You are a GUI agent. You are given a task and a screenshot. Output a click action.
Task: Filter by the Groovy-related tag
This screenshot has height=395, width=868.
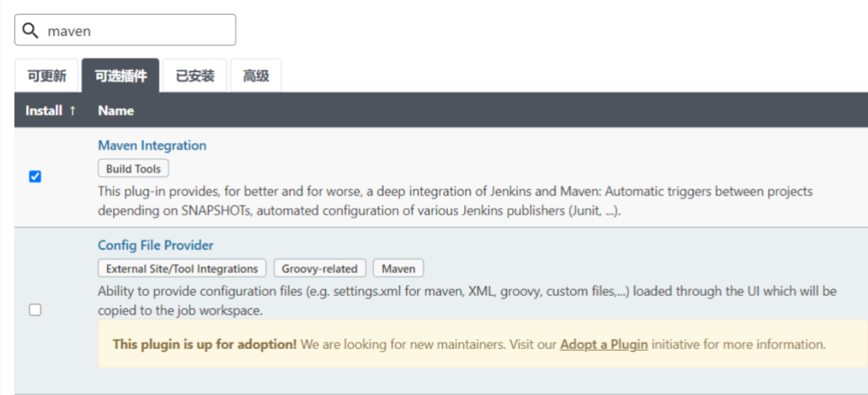point(319,268)
